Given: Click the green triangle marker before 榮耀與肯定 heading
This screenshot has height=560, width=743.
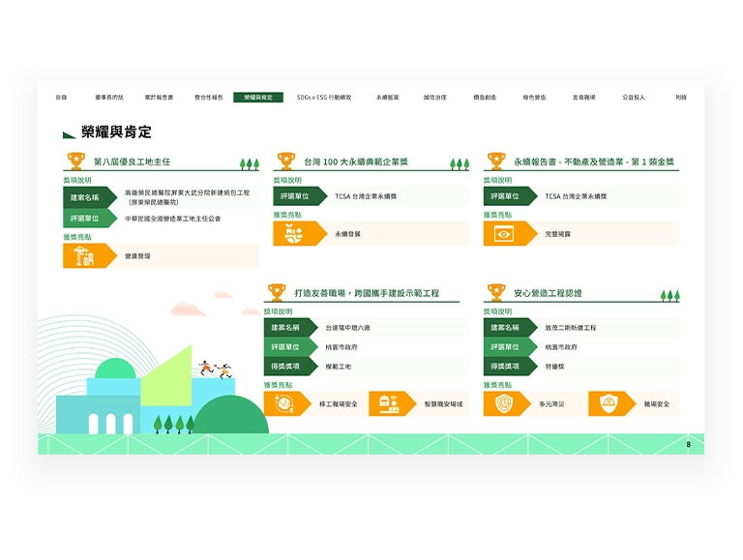Looking at the screenshot, I should pyautogui.click(x=70, y=135).
